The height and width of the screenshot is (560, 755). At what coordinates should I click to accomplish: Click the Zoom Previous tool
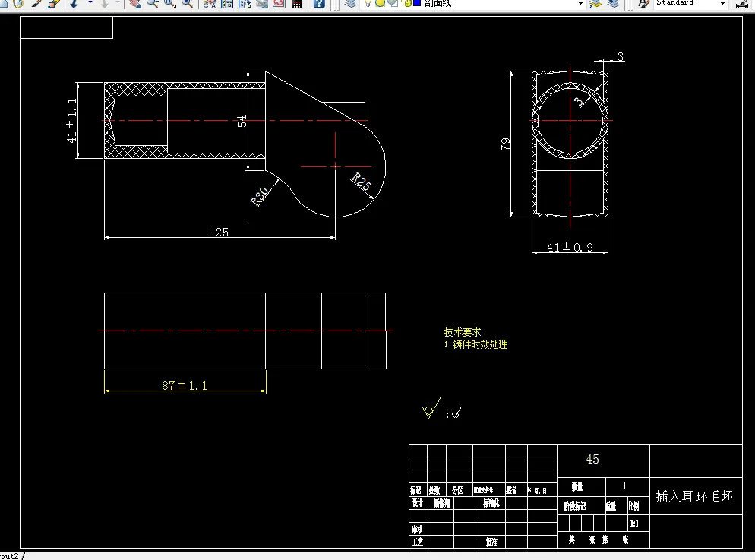188,3
